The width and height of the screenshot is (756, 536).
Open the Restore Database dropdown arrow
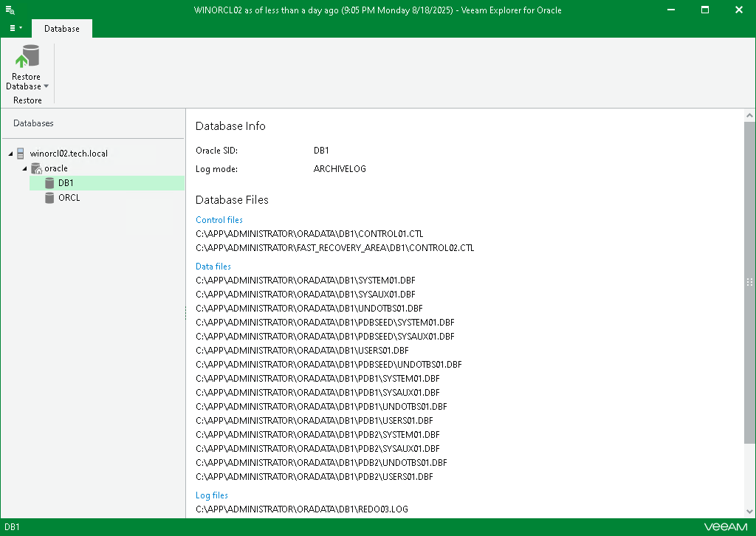pyautogui.click(x=46, y=86)
